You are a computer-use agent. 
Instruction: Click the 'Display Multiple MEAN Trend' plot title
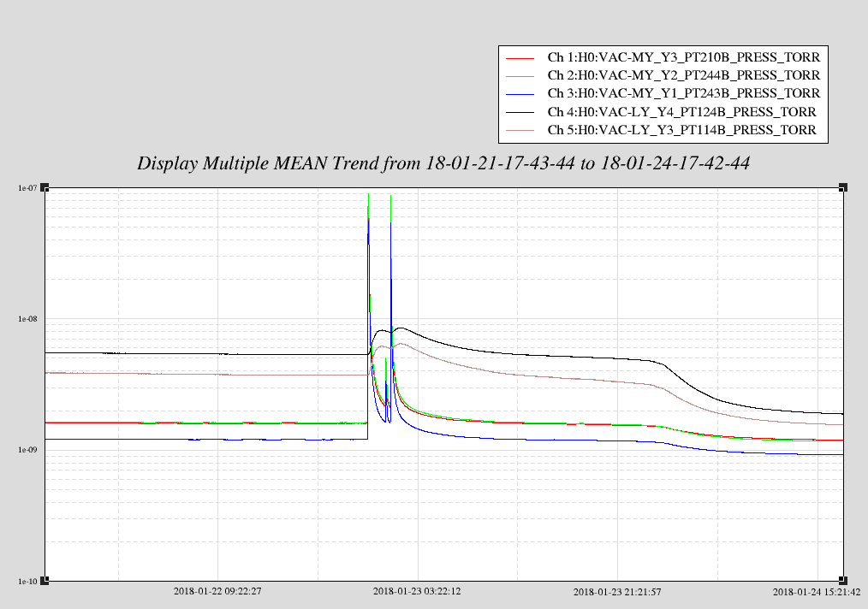443,164
